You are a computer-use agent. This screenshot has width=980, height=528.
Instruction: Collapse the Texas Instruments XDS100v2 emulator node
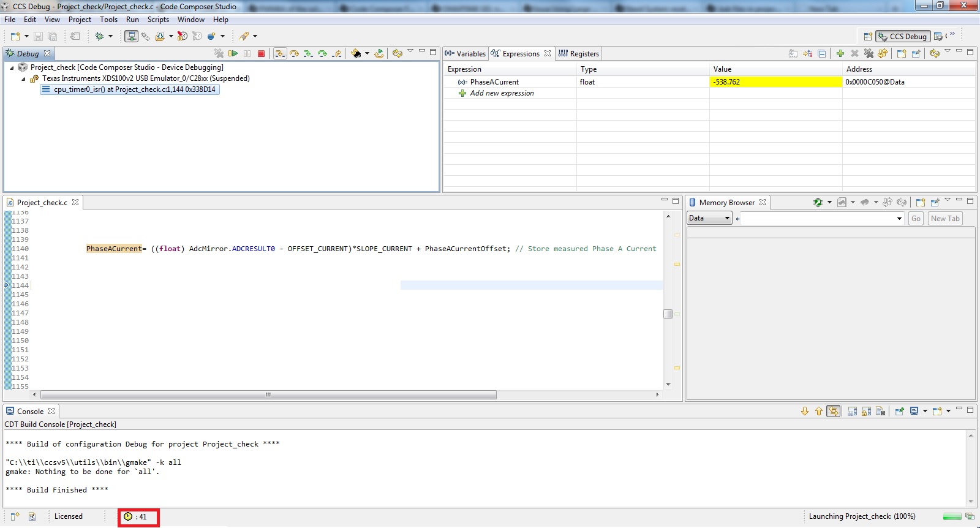(x=23, y=79)
